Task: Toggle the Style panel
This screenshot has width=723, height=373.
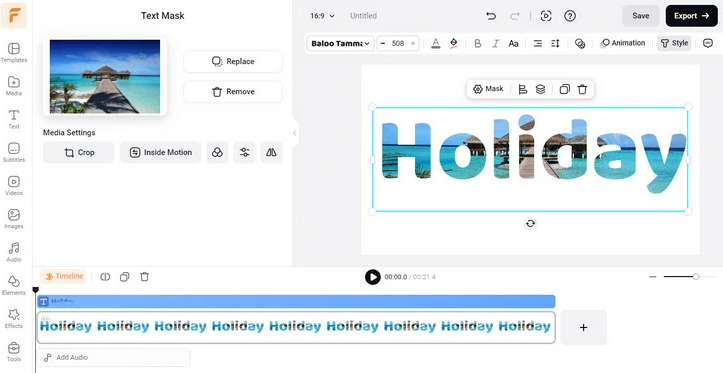Action: [x=674, y=43]
